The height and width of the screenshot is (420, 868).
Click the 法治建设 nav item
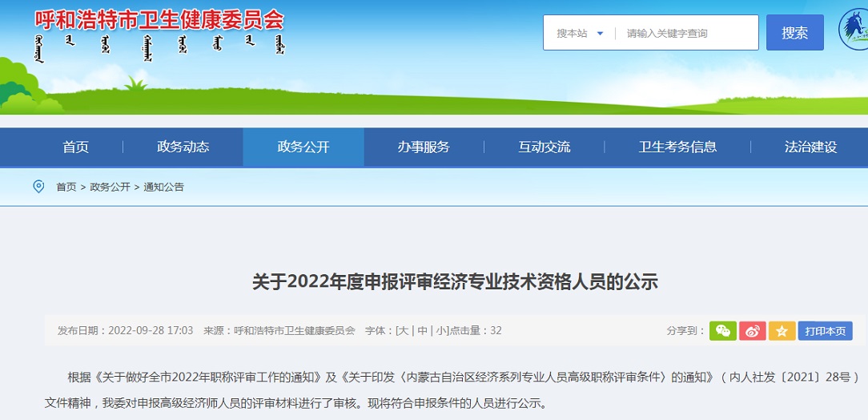click(x=810, y=147)
